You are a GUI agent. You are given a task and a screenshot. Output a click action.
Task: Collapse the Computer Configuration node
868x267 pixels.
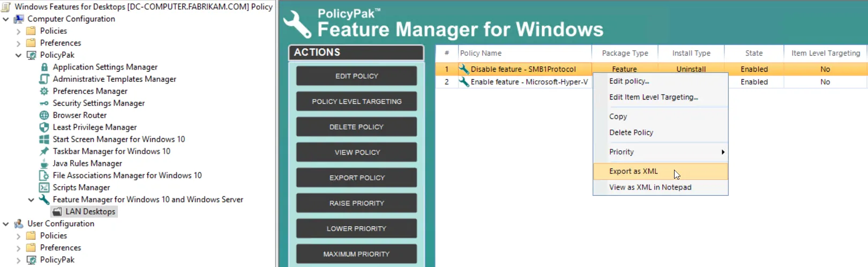click(x=6, y=19)
